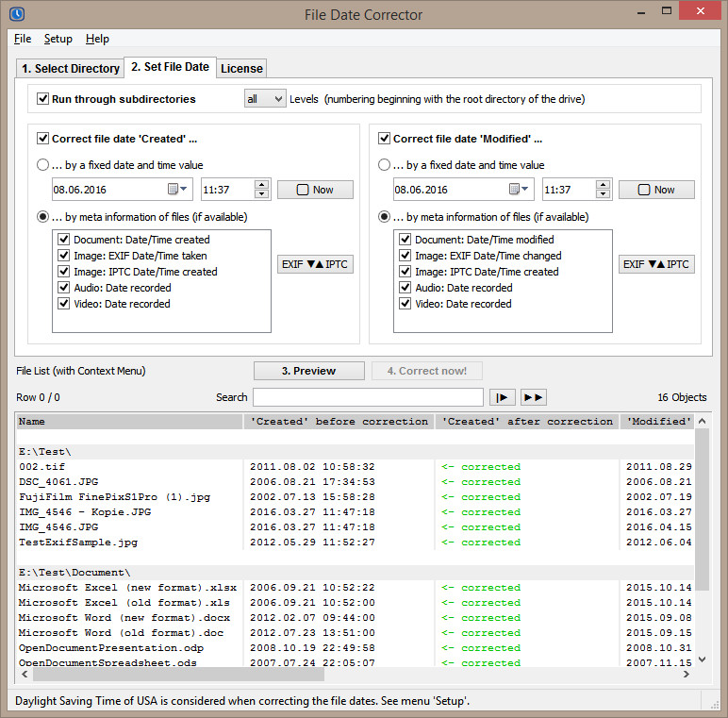Click 'Created' after correction column header

pos(527,421)
